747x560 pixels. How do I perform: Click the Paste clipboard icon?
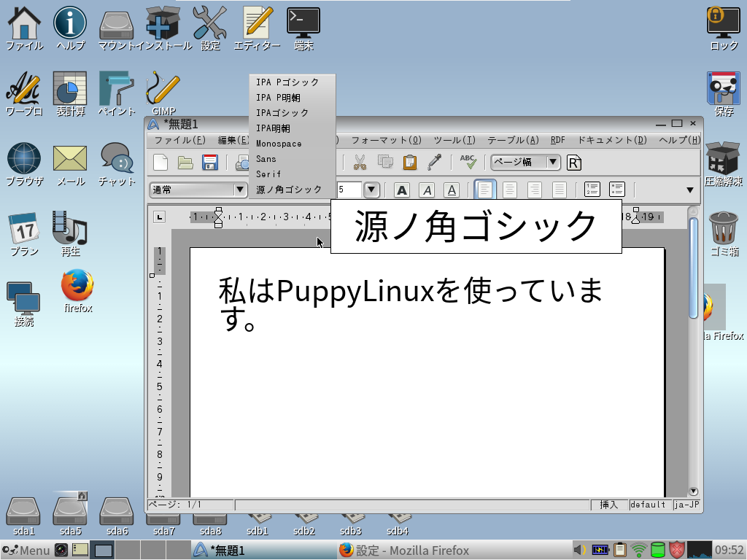pos(409,163)
